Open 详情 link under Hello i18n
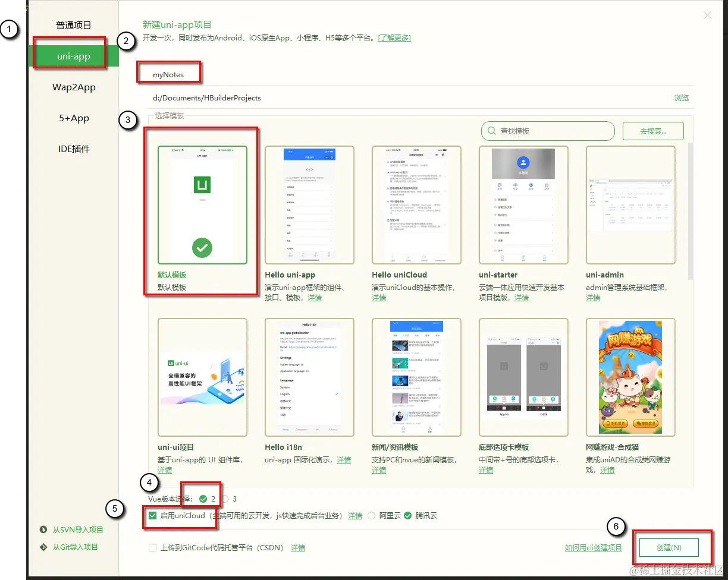This screenshot has height=580, width=728. [x=344, y=460]
